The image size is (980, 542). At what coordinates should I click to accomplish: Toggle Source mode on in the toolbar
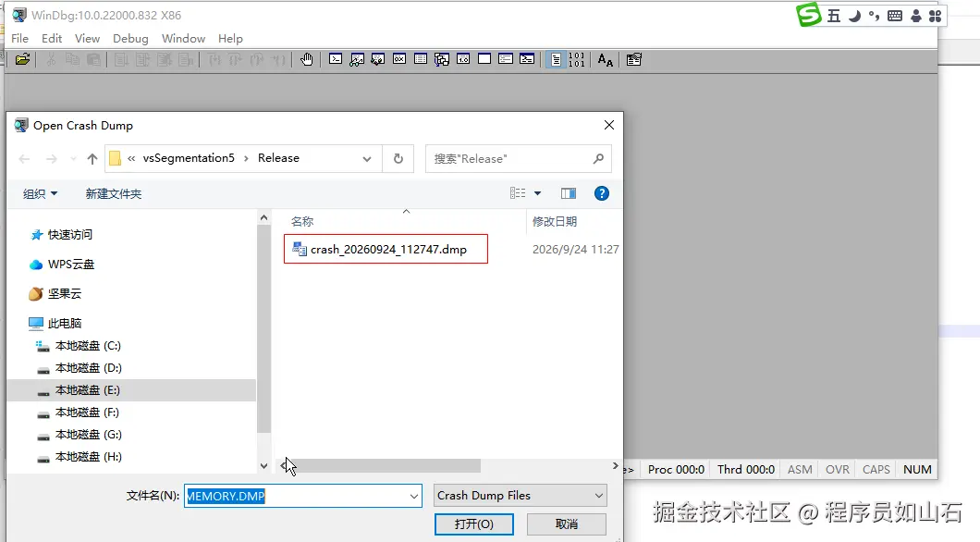555,59
